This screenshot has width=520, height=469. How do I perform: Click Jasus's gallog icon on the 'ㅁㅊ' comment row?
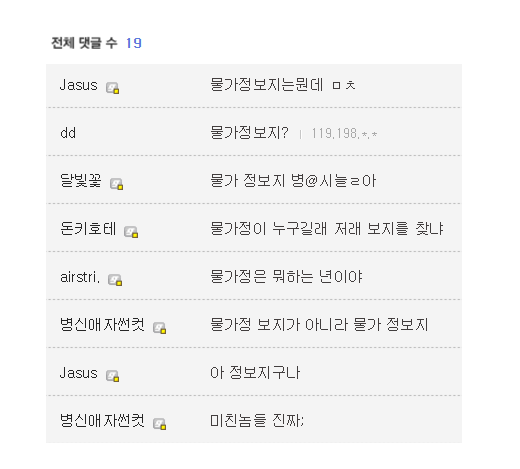click(113, 88)
